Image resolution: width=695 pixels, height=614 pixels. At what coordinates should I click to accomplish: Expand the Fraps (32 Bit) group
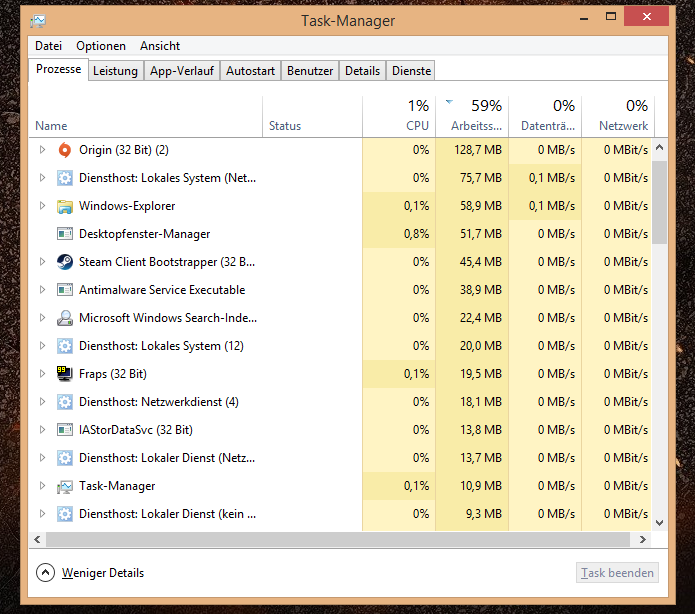(x=43, y=374)
